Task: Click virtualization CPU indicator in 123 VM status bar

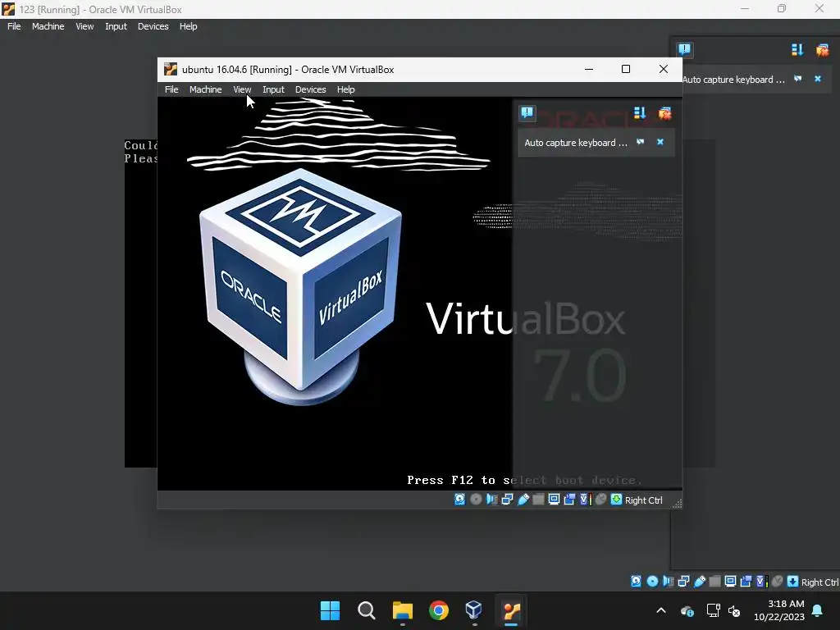Action: click(761, 582)
